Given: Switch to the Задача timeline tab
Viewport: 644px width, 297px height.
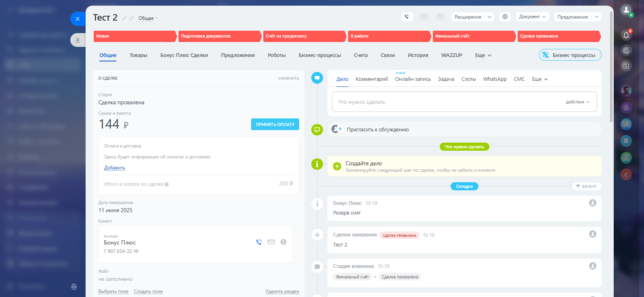Looking at the screenshot, I should (446, 79).
